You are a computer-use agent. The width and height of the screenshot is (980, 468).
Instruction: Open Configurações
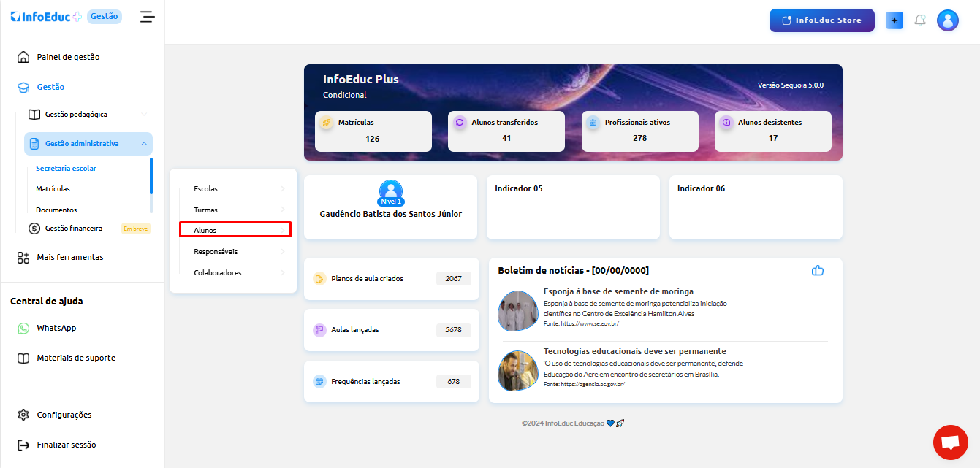pyautogui.click(x=64, y=415)
